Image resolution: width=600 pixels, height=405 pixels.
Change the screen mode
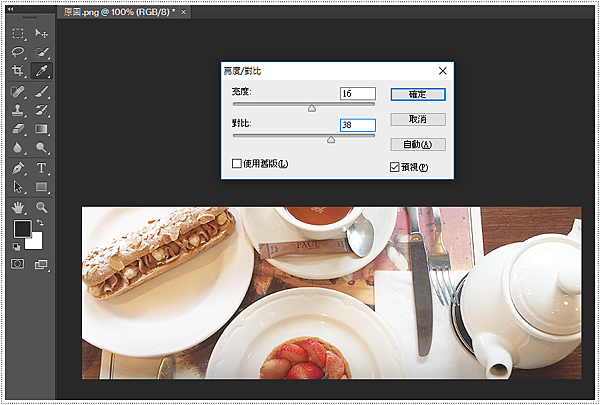pos(41,264)
